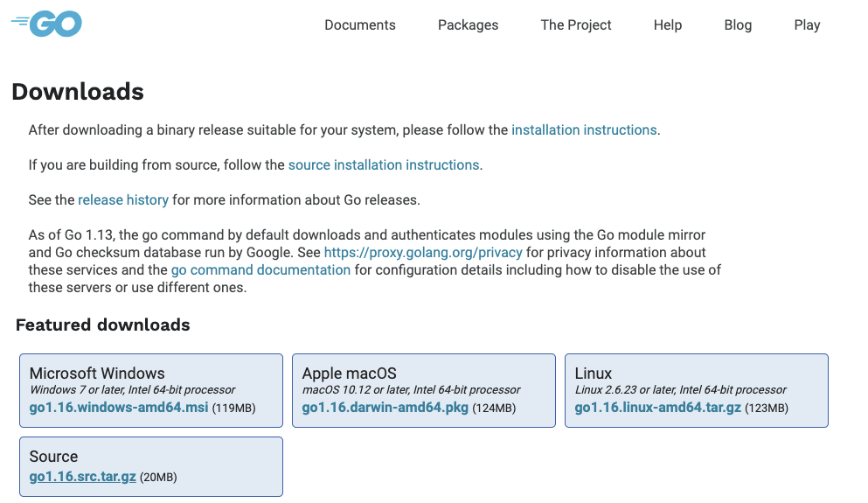Select the Microsoft Windows card title
868x503 pixels.
pos(97,373)
